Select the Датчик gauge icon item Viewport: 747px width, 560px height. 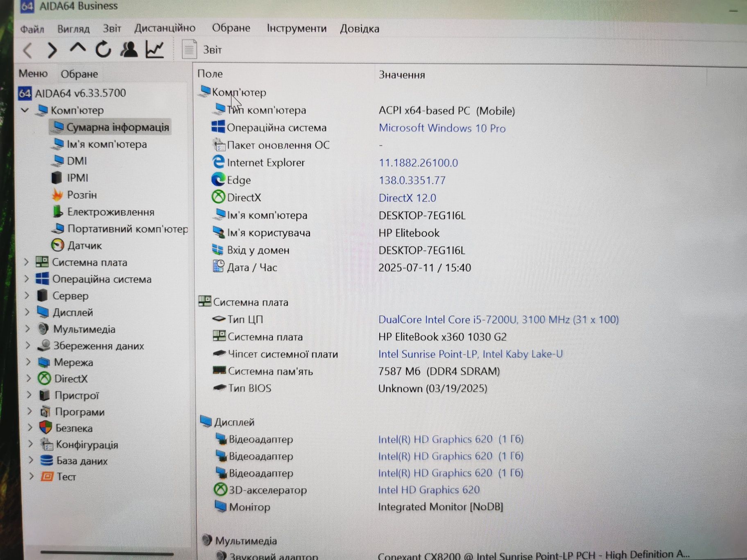click(77, 246)
